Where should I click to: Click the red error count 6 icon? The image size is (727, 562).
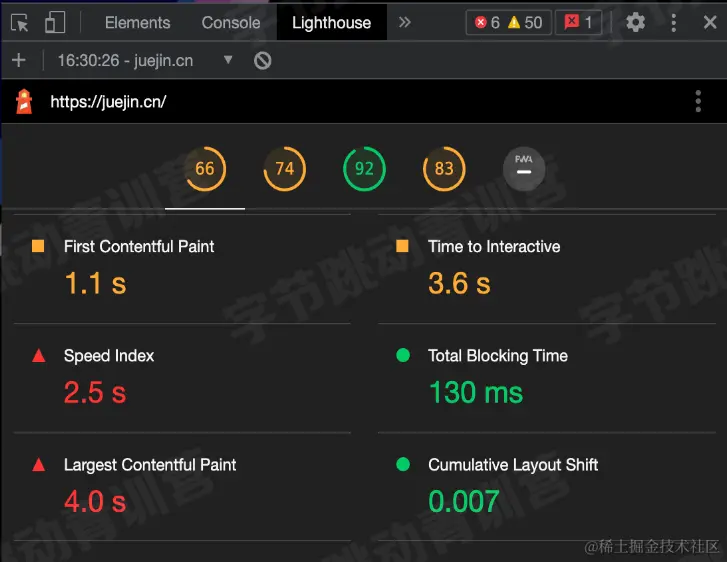coord(481,22)
